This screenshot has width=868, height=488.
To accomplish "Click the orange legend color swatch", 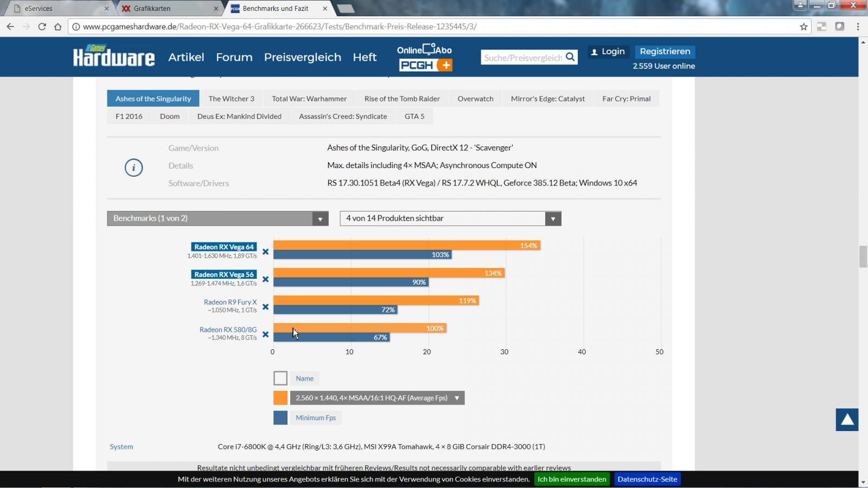I will [x=280, y=398].
